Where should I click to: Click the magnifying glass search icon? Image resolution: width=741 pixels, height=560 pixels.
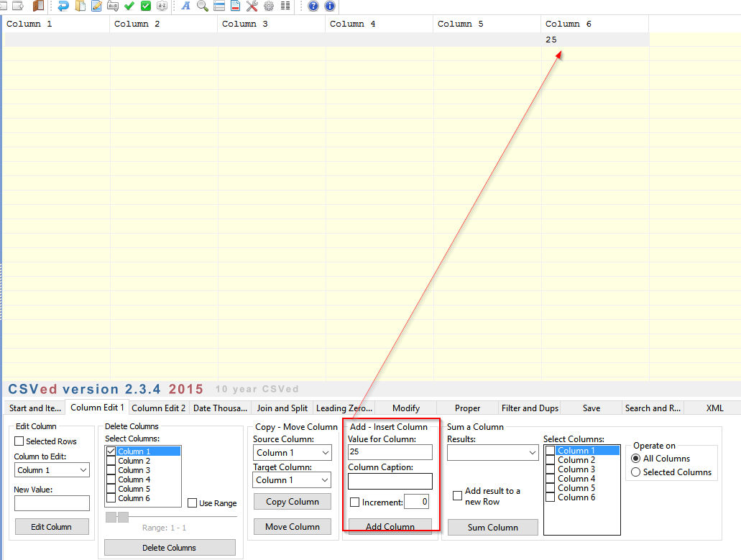click(202, 6)
